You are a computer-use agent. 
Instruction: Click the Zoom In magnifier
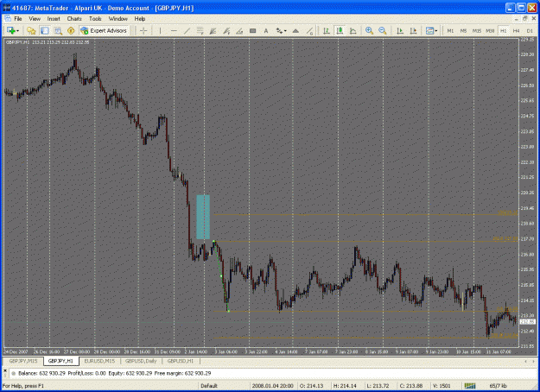369,30
